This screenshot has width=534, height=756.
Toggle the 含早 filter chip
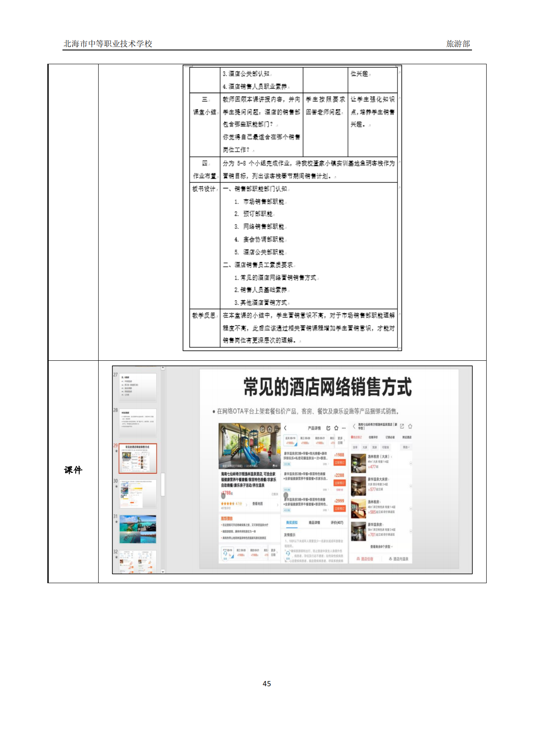click(355, 447)
